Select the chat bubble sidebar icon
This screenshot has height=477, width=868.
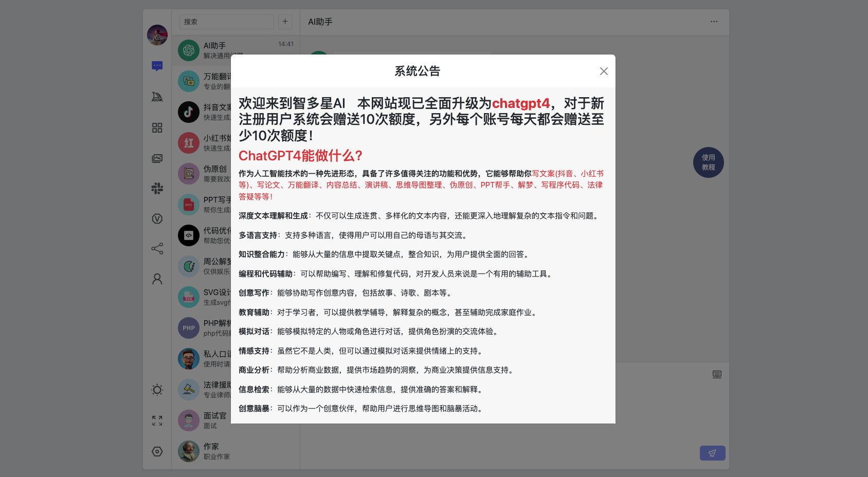click(x=157, y=66)
